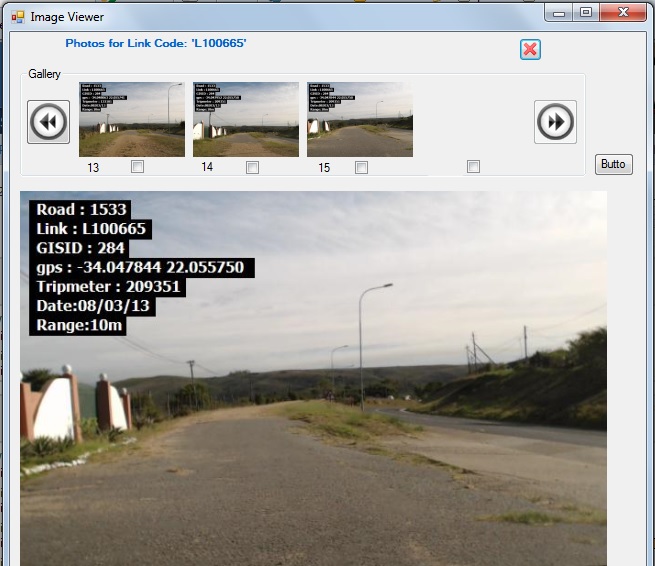Toggle the unlabeled fourth gallery checkbox
The width and height of the screenshot is (655, 566).
point(473,167)
